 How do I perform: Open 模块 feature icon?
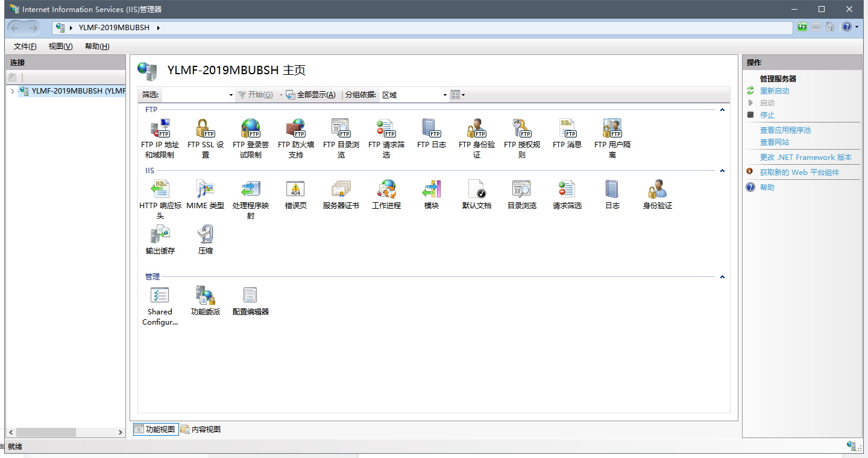(x=431, y=195)
